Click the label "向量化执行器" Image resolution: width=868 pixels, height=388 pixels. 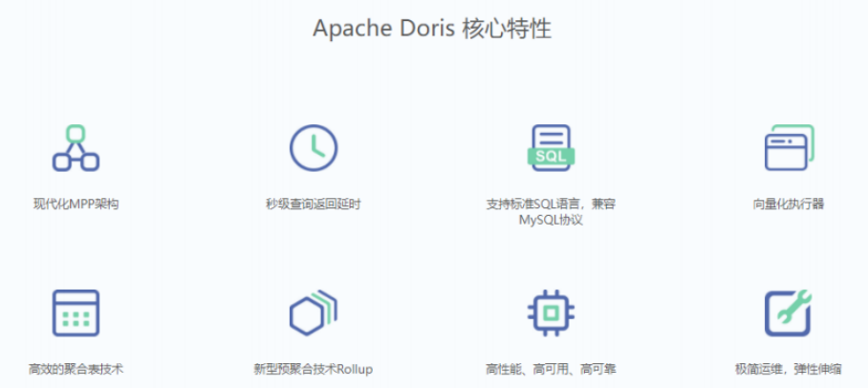click(789, 204)
